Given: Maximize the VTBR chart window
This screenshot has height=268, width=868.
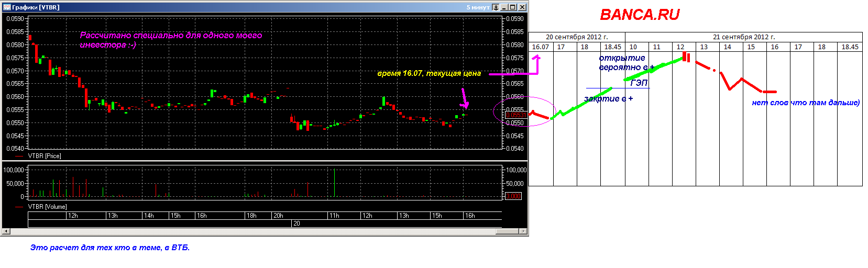Looking at the screenshot, I should point(512,7).
